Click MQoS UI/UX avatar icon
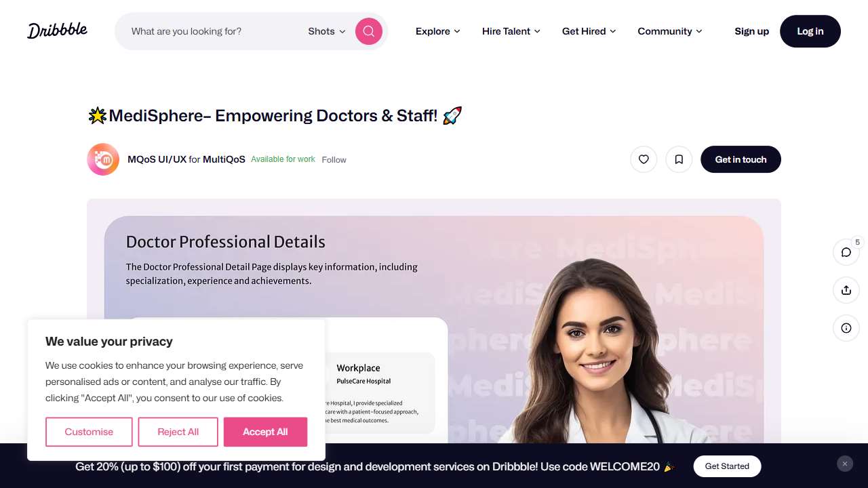 click(103, 159)
